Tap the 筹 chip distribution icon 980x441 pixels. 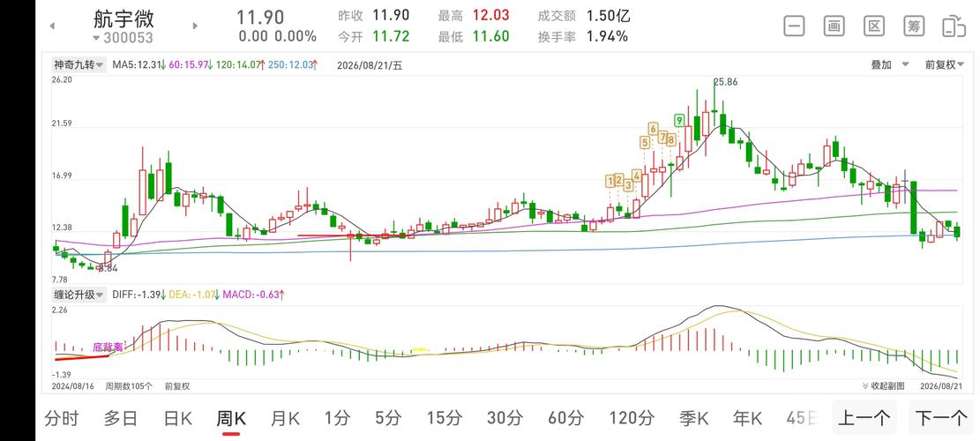tap(914, 26)
